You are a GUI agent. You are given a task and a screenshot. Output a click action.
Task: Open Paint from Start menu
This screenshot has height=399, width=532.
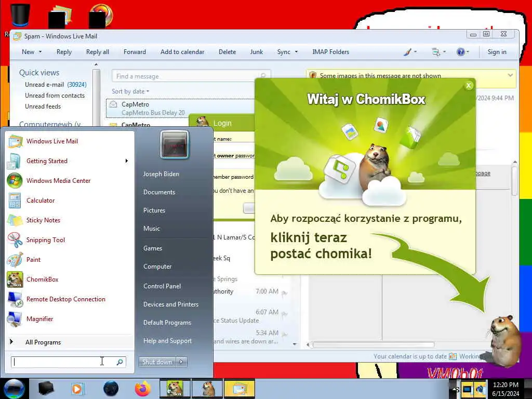click(33, 260)
